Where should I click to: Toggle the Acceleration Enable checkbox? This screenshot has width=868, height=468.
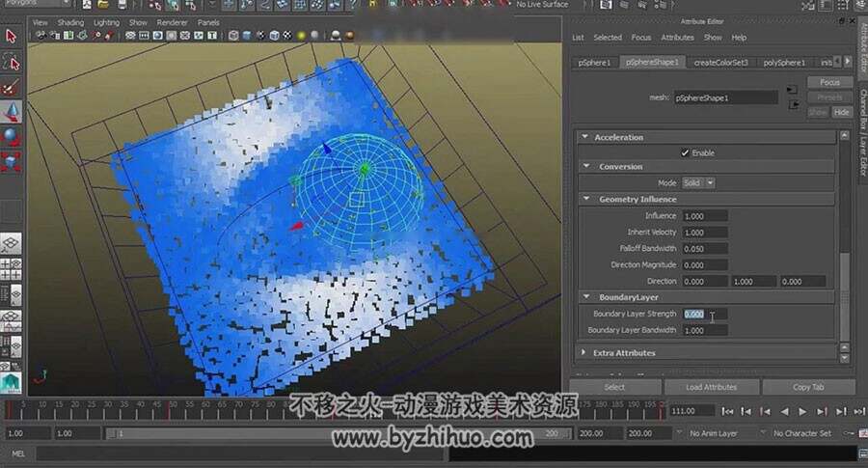click(686, 152)
